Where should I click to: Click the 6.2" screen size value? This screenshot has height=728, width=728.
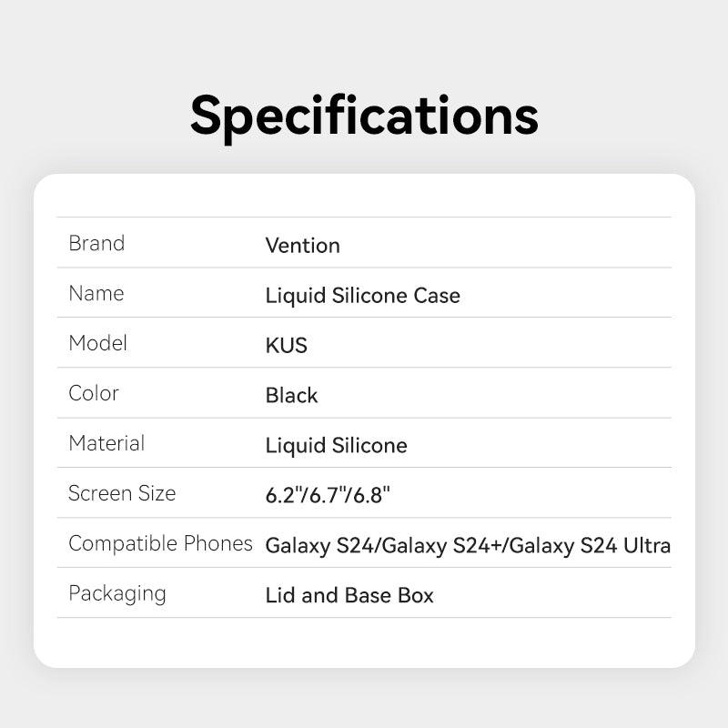[281, 496]
